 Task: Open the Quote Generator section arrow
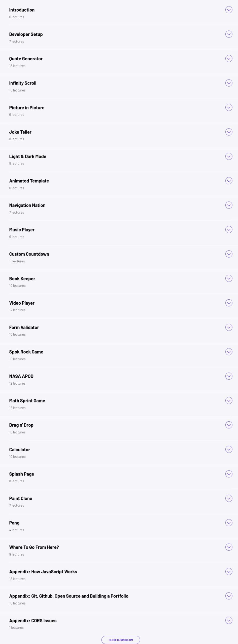pyautogui.click(x=229, y=59)
